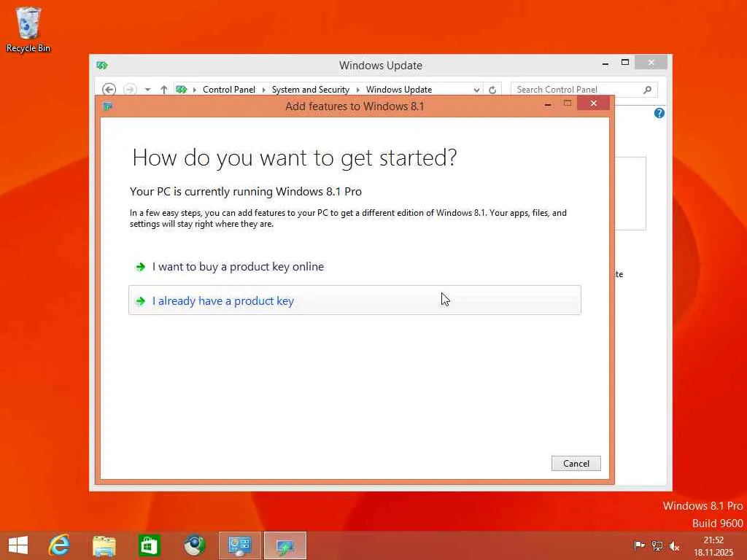Open File Explorer from the taskbar
Image resolution: width=747 pixels, height=560 pixels.
104,545
